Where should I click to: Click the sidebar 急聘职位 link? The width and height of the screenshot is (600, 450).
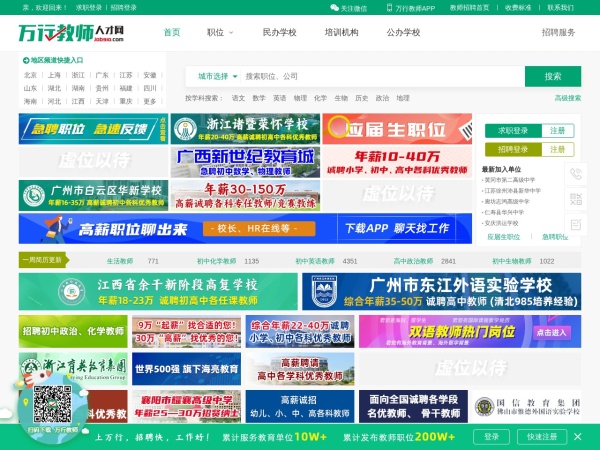coord(555,237)
